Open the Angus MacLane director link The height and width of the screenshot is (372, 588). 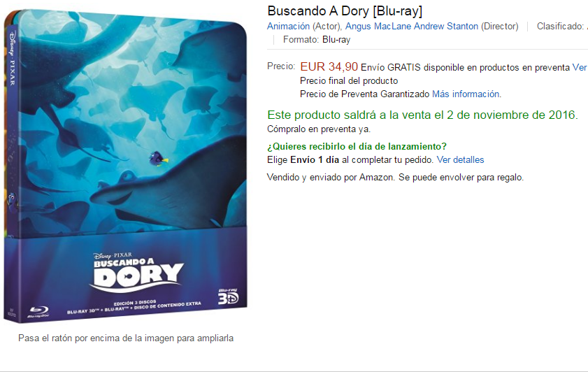tap(378, 27)
